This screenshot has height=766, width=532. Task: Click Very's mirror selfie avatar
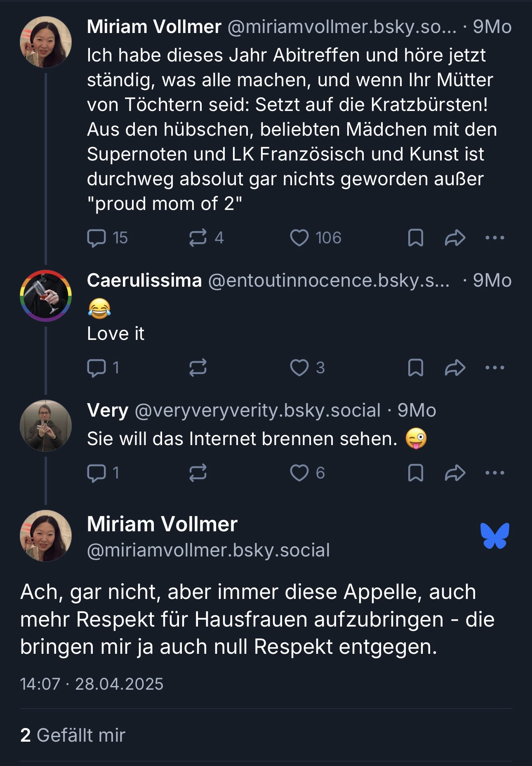coord(46,425)
